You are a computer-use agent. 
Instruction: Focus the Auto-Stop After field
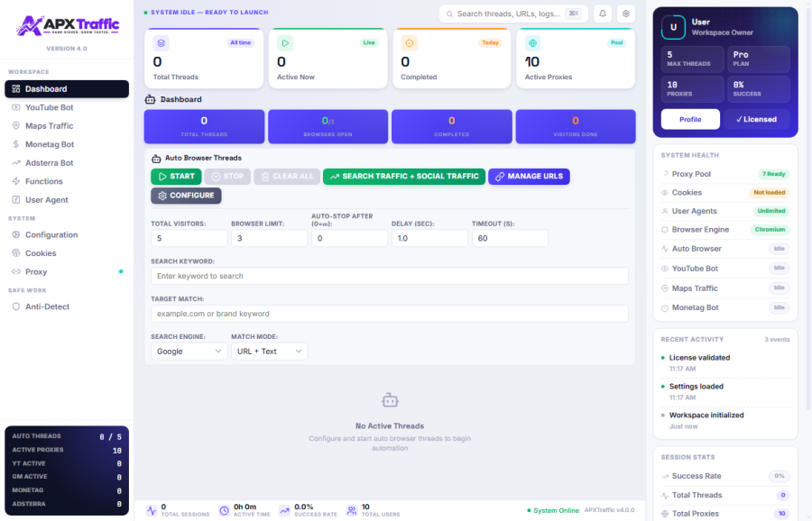pos(349,239)
